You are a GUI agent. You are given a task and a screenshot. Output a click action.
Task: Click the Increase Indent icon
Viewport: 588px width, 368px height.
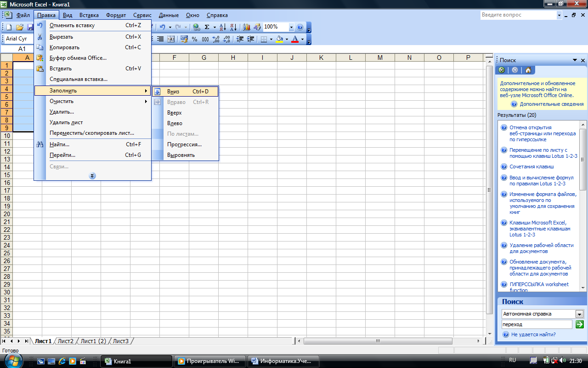point(250,39)
